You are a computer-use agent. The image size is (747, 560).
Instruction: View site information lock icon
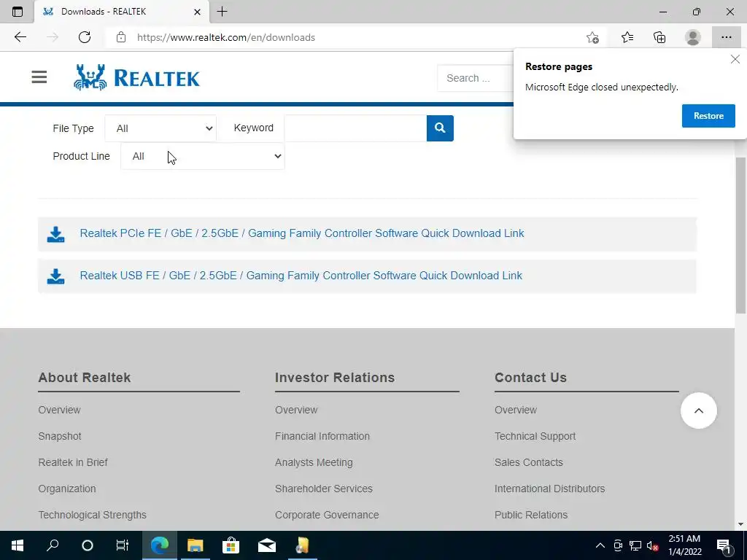(121, 37)
